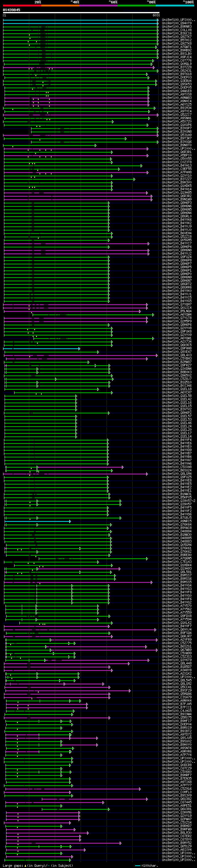Click hit UniRef100_C5Z8J7

(177, 379)
